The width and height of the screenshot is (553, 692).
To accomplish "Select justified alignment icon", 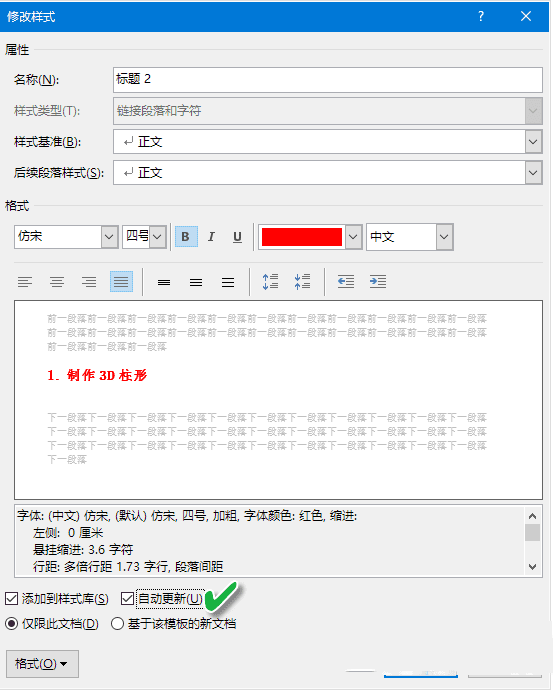I will coord(121,282).
